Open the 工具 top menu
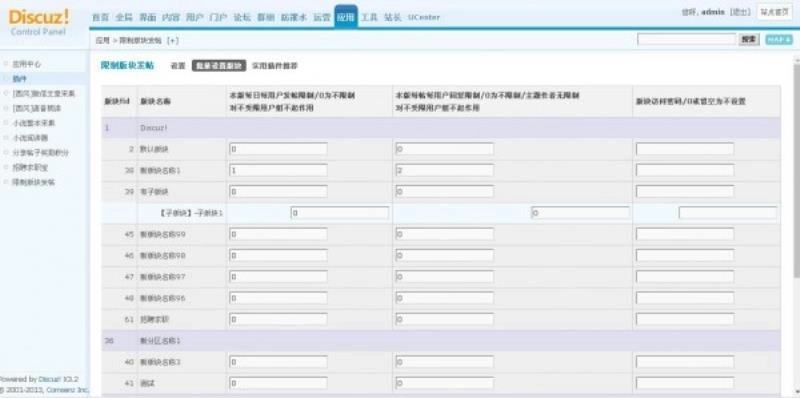 (x=369, y=17)
